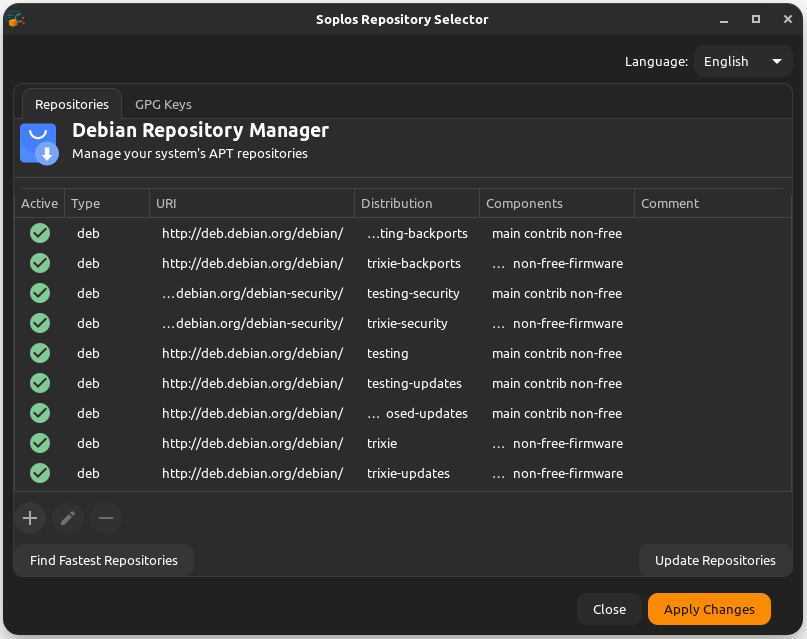
Task: Click Update Repositories
Action: tap(715, 560)
